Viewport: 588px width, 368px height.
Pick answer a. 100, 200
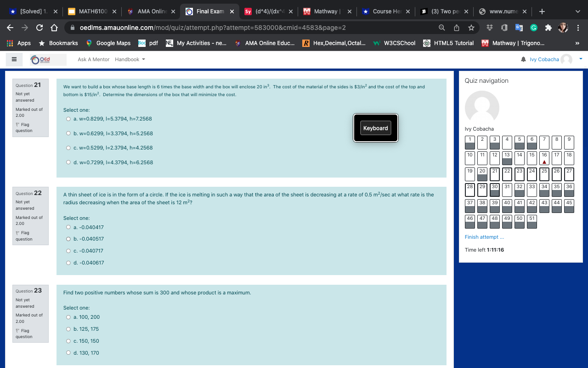coord(68,317)
